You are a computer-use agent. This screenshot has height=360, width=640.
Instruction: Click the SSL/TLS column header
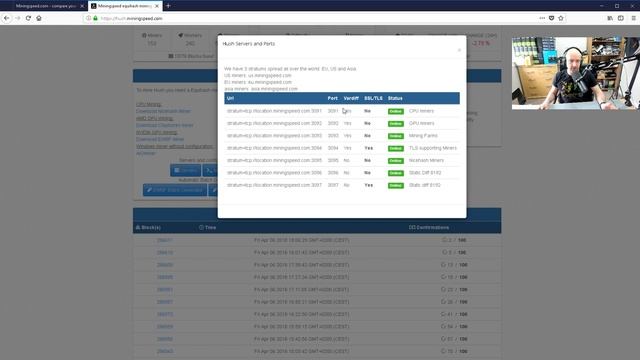pos(373,98)
